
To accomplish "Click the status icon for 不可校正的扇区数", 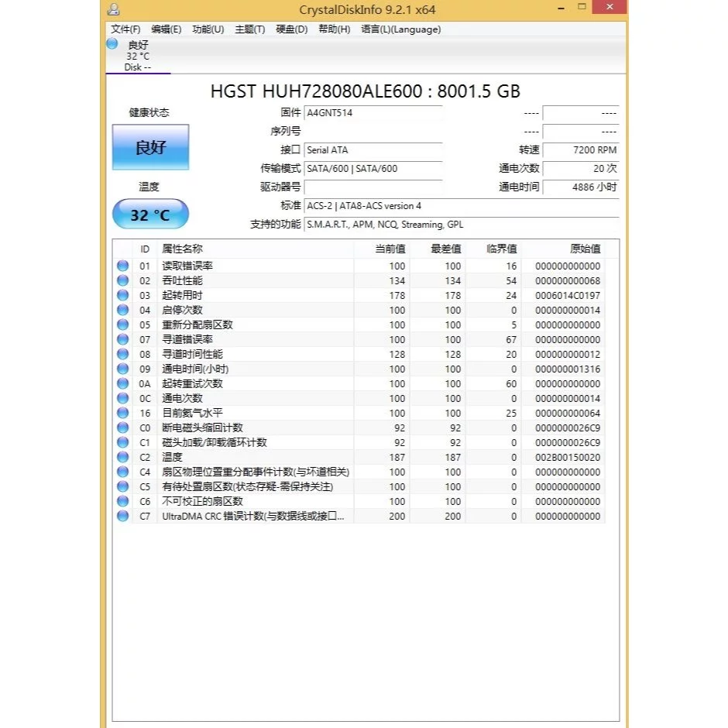I will [x=122, y=501].
